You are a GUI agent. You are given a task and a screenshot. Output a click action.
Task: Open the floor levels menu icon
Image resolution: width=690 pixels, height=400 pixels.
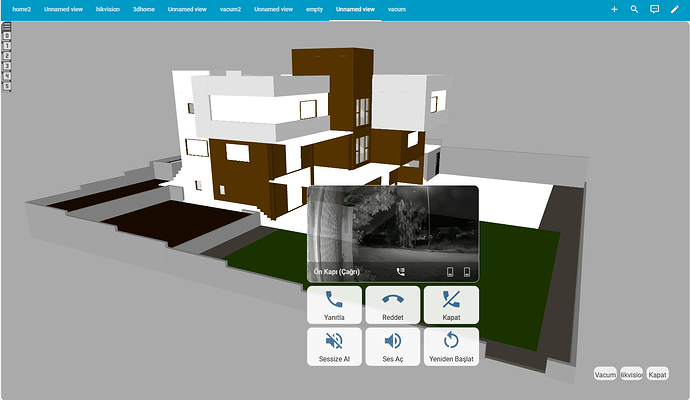[x=7, y=26]
